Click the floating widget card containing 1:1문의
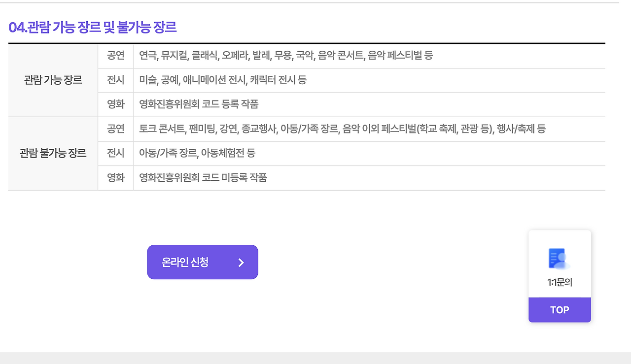This screenshot has height=364, width=631. [x=560, y=276]
